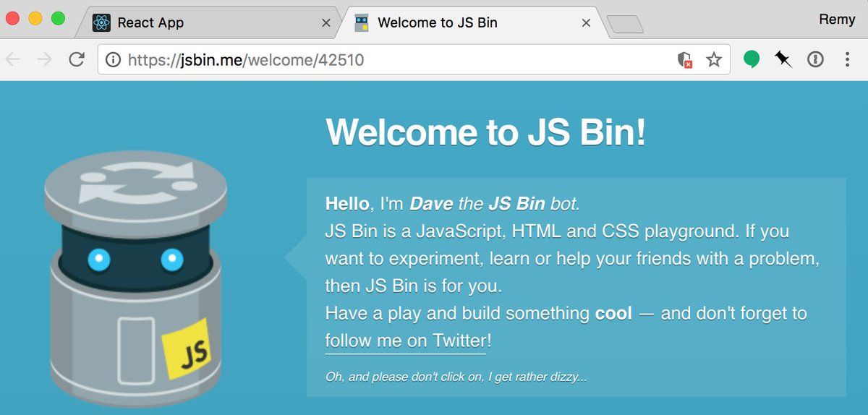Click the green maximize window button

(59, 19)
